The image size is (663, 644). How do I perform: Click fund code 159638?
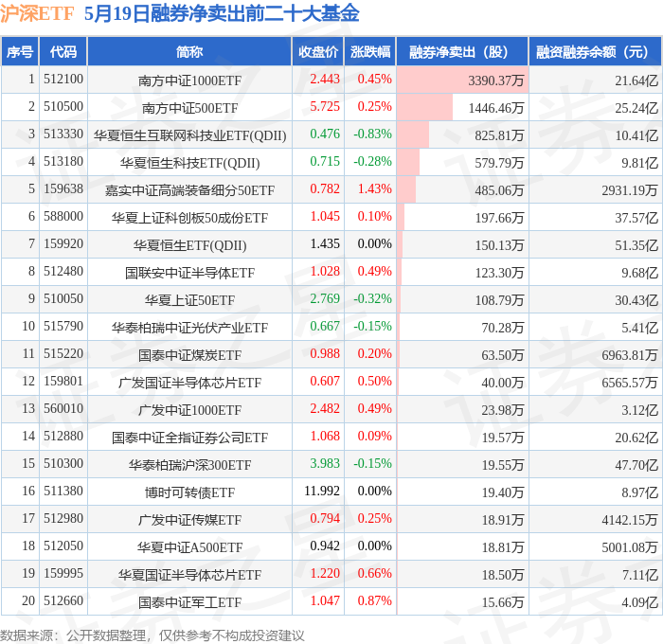coord(63,189)
